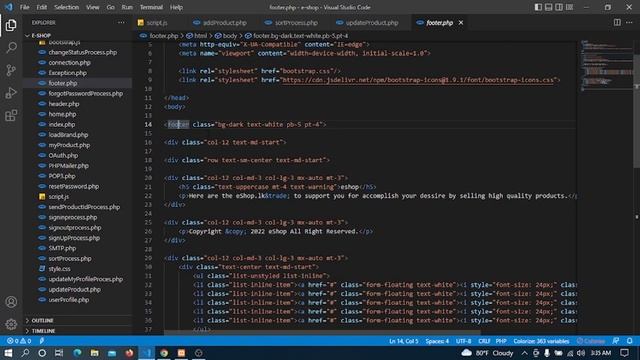Open the Search view in activity bar

[x=11, y=48]
